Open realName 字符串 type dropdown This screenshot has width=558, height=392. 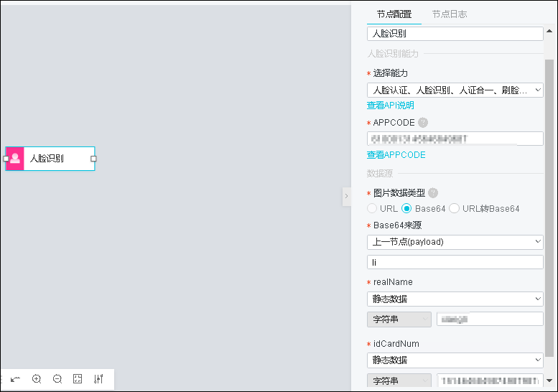(x=399, y=319)
